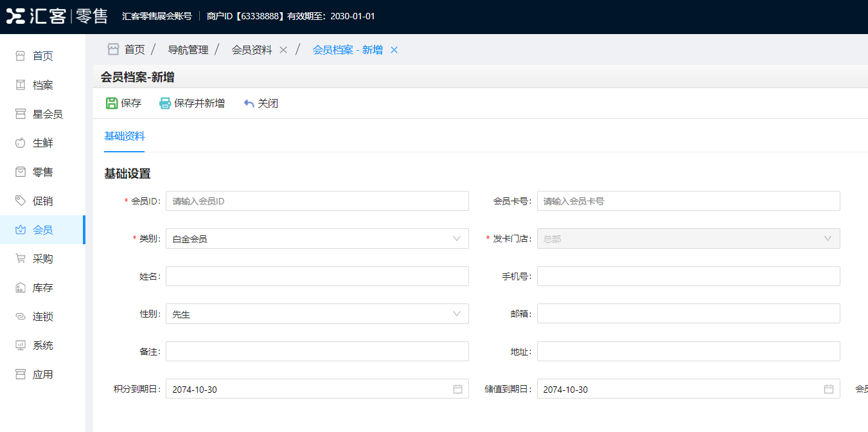The height and width of the screenshot is (432, 868).
Task: Expand the 性别 gender dropdown
Action: pyautogui.click(x=456, y=314)
